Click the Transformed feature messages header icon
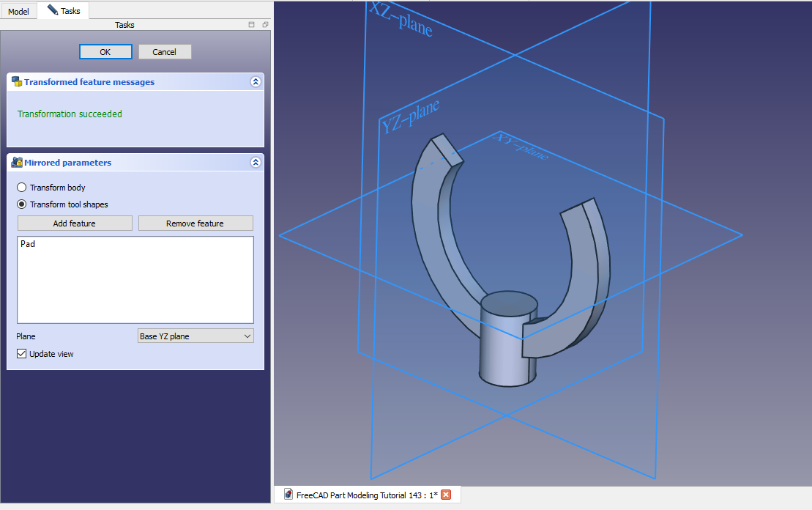 tap(16, 82)
